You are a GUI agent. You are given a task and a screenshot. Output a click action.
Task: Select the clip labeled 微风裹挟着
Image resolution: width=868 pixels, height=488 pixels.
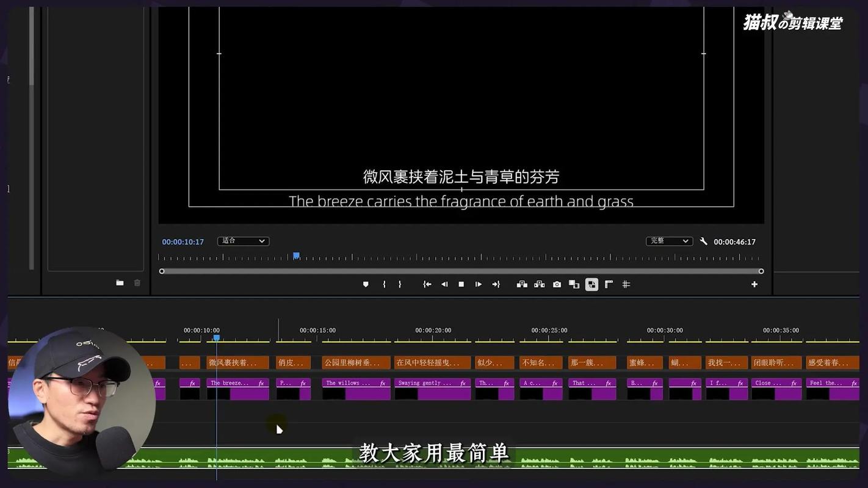237,362
